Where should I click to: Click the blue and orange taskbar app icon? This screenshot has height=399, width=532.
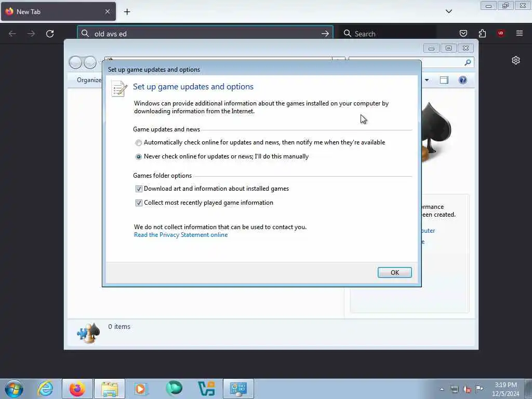coord(206,389)
